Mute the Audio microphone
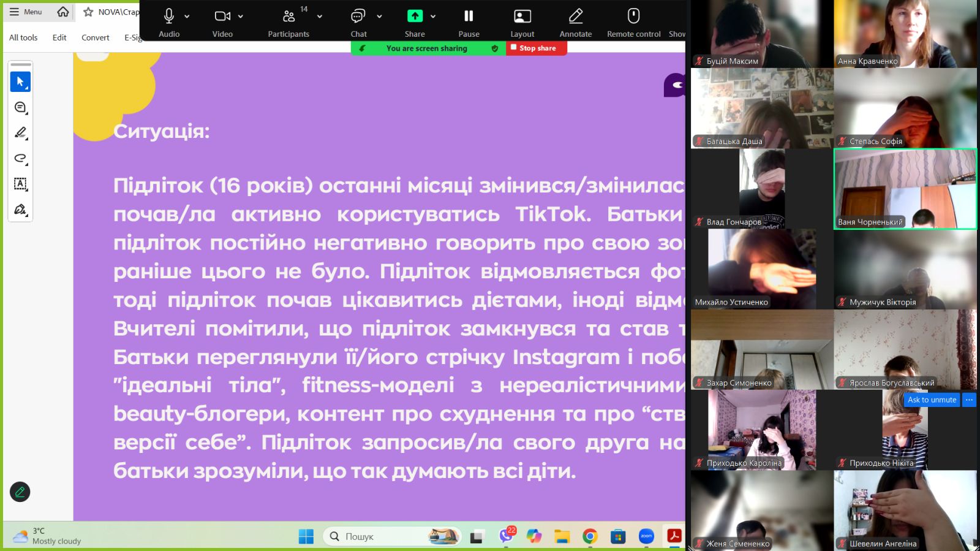Screen dimensions: 980x551 click(x=169, y=22)
